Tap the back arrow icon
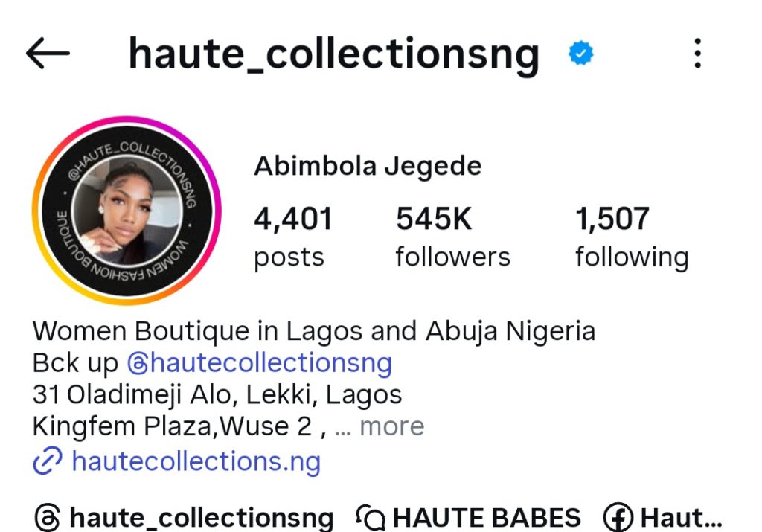This screenshot has width=762, height=532. [48, 54]
